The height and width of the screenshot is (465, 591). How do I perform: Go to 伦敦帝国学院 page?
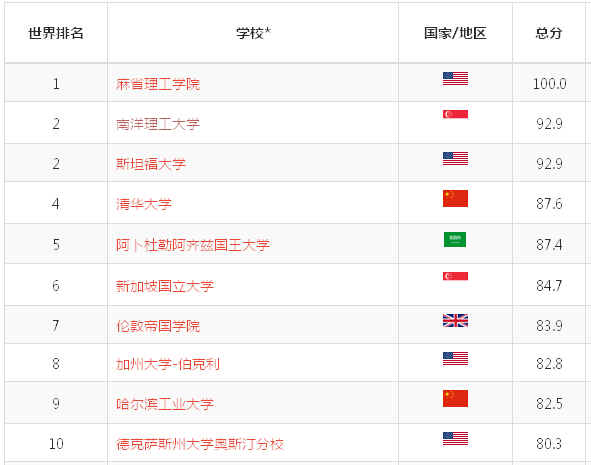(x=158, y=326)
